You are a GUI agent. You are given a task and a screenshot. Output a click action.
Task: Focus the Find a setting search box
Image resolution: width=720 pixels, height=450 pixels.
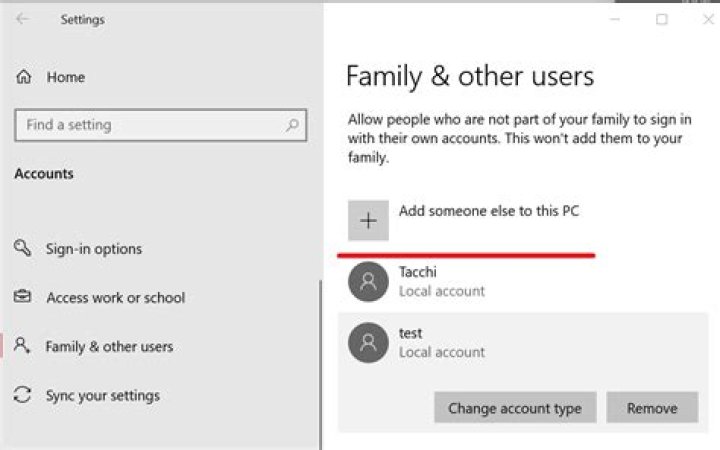[160, 125]
